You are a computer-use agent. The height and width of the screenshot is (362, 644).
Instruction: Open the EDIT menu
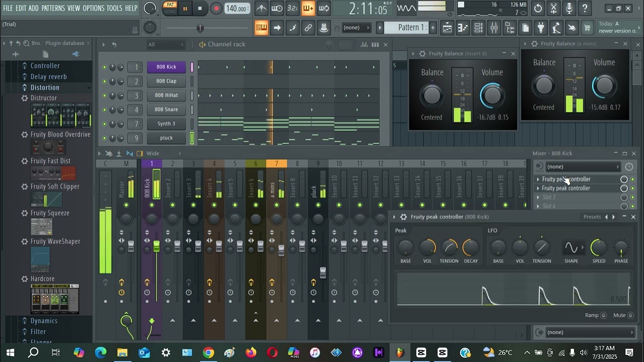point(21,8)
